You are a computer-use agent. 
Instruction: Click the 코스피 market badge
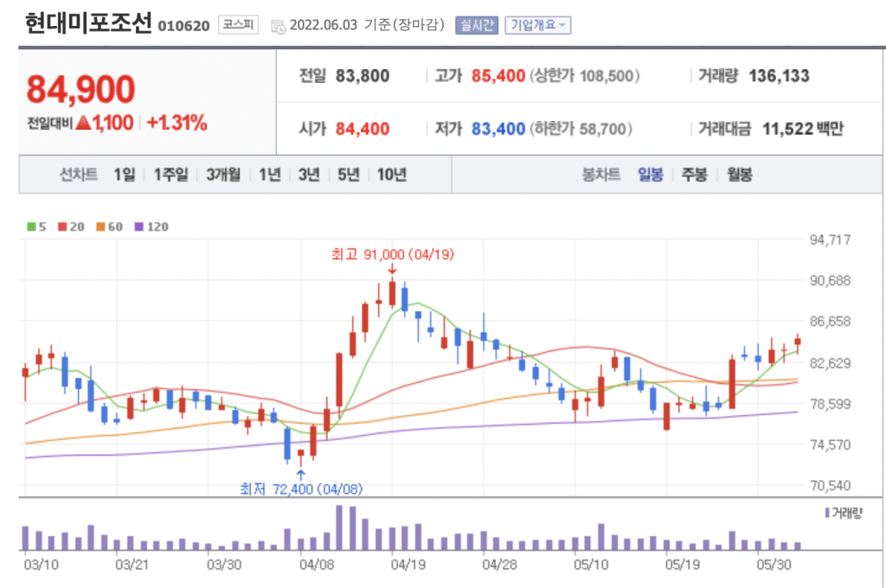[x=237, y=24]
